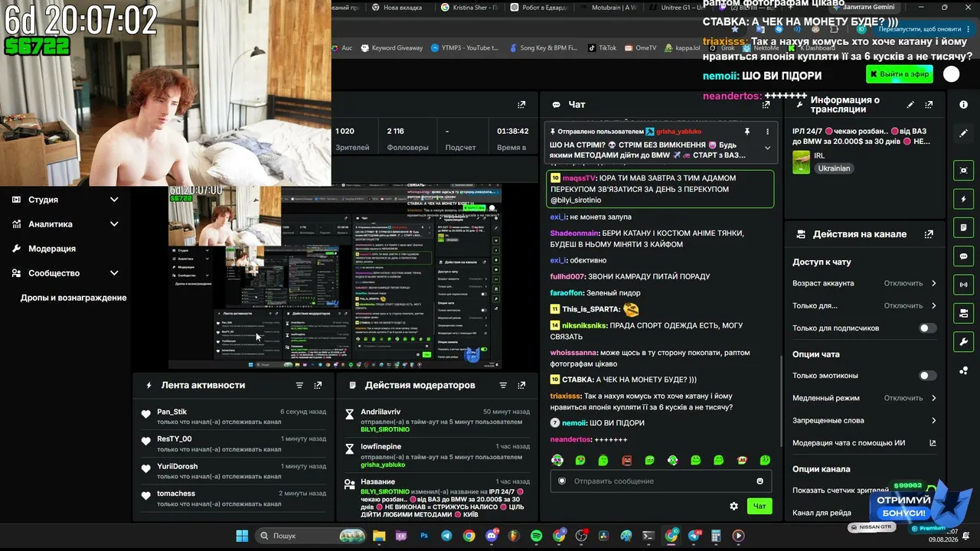The image size is (980, 551).
Task: Toggle broadcast signal icon in right sidebar
Action: (x=963, y=285)
